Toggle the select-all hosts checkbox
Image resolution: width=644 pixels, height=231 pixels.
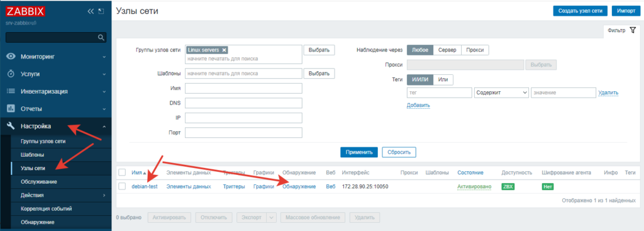point(122,172)
